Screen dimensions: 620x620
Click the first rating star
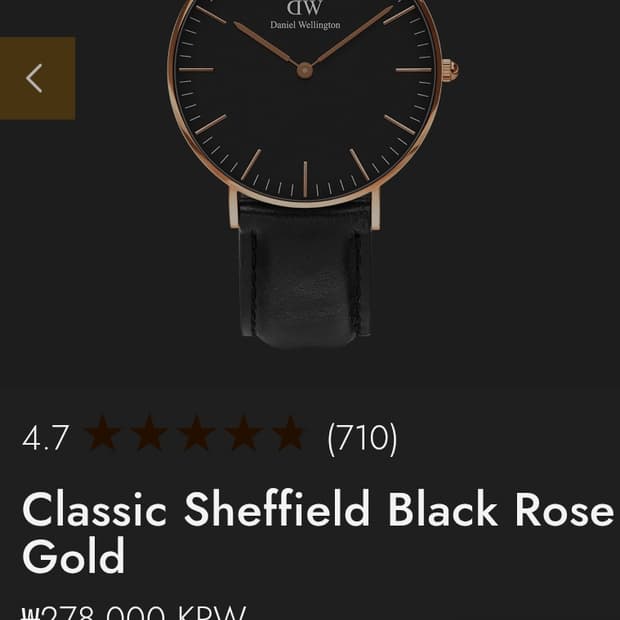(102, 433)
